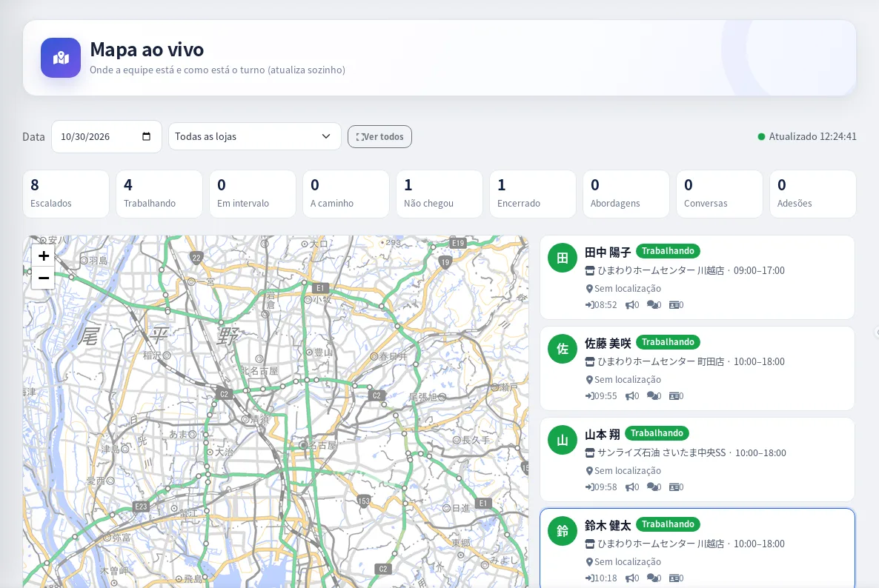The width and height of the screenshot is (879, 588).
Task: Click the megaphone icon in 鈴木 健太's card
Action: tap(629, 578)
